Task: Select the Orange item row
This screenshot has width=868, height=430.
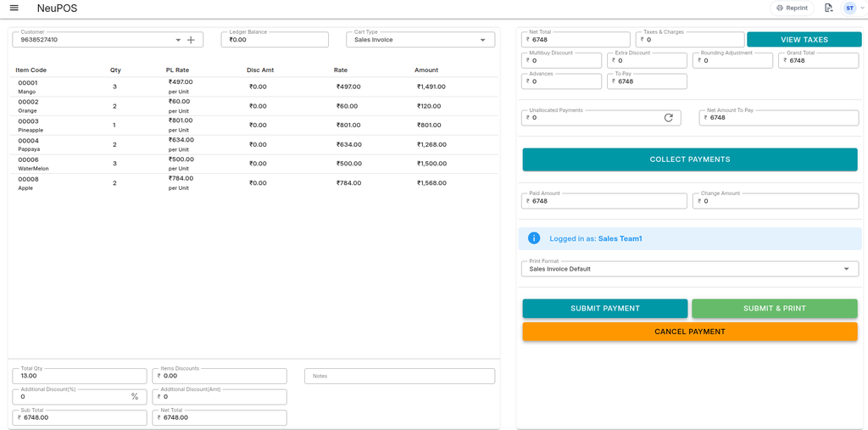Action: (253, 106)
